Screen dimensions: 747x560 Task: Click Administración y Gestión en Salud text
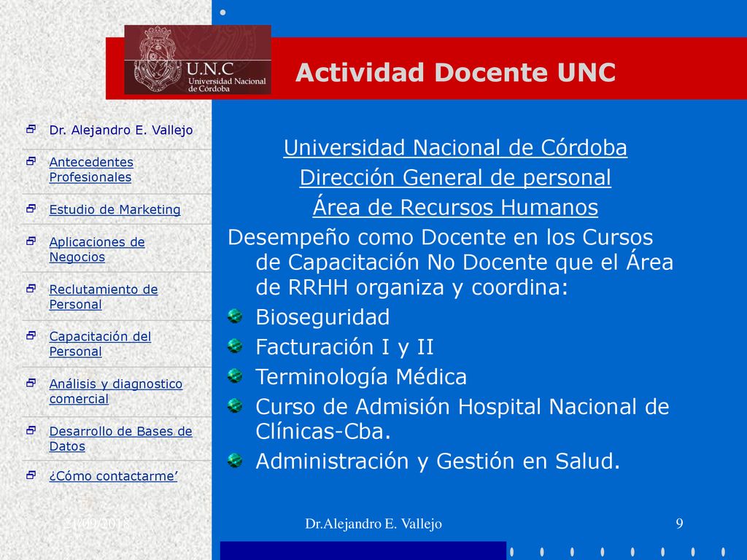coord(438,461)
